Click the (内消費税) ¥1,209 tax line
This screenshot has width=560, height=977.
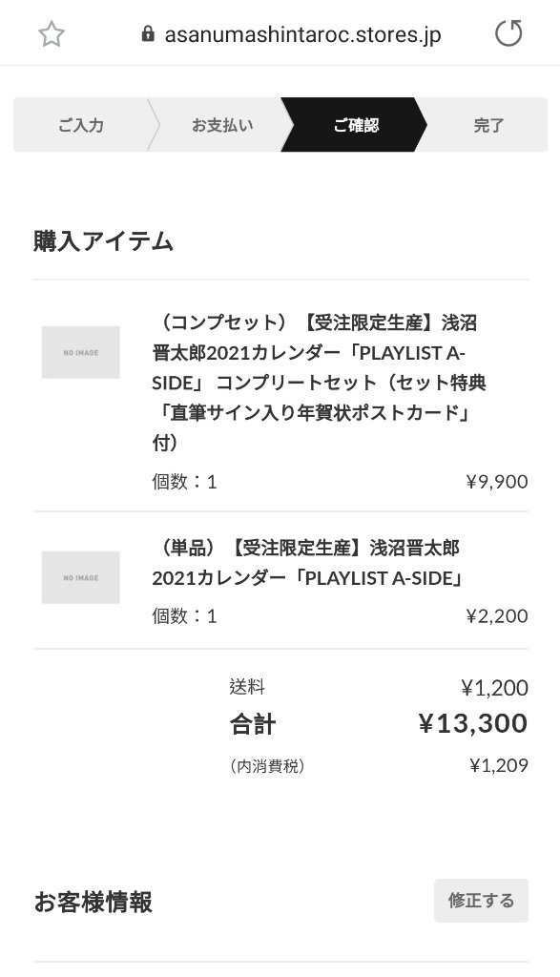click(x=379, y=766)
